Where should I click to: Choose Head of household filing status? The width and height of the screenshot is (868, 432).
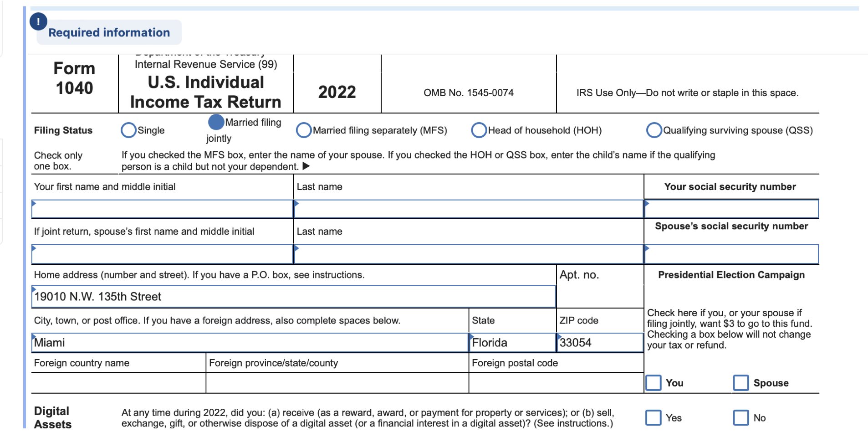tap(479, 130)
